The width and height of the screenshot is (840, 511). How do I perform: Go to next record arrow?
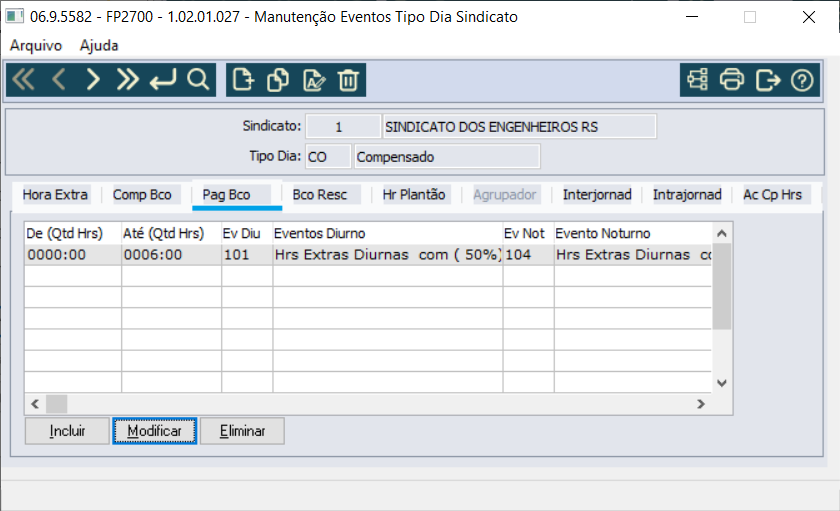point(93,80)
